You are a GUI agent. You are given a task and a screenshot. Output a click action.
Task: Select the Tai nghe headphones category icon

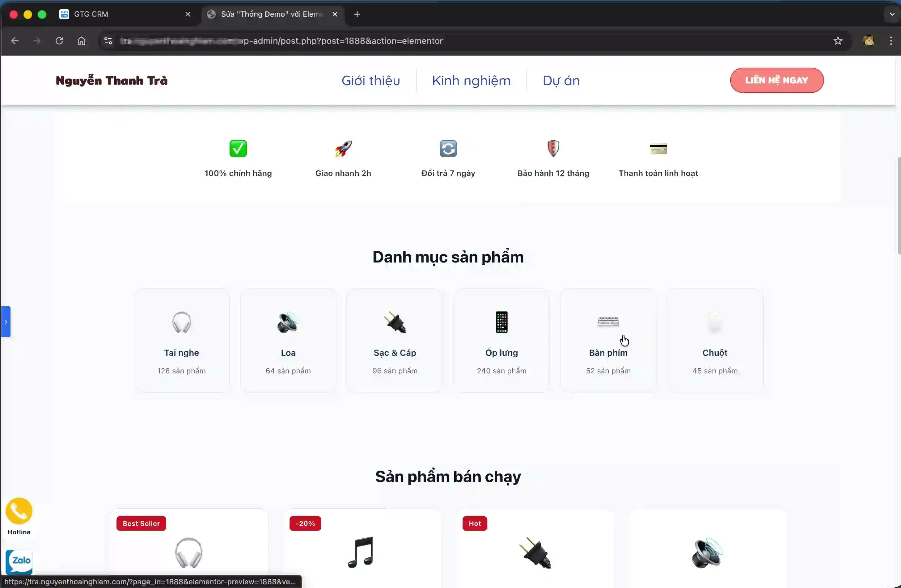point(182,322)
